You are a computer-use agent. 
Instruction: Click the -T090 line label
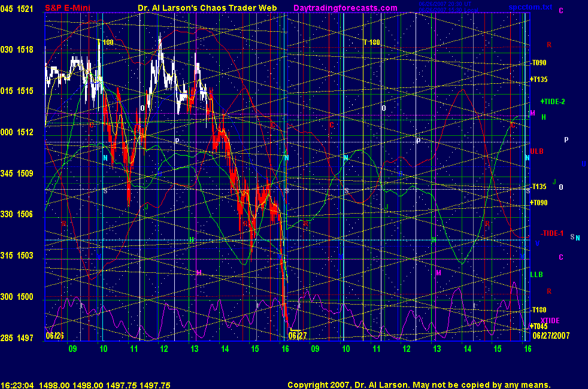538,63
